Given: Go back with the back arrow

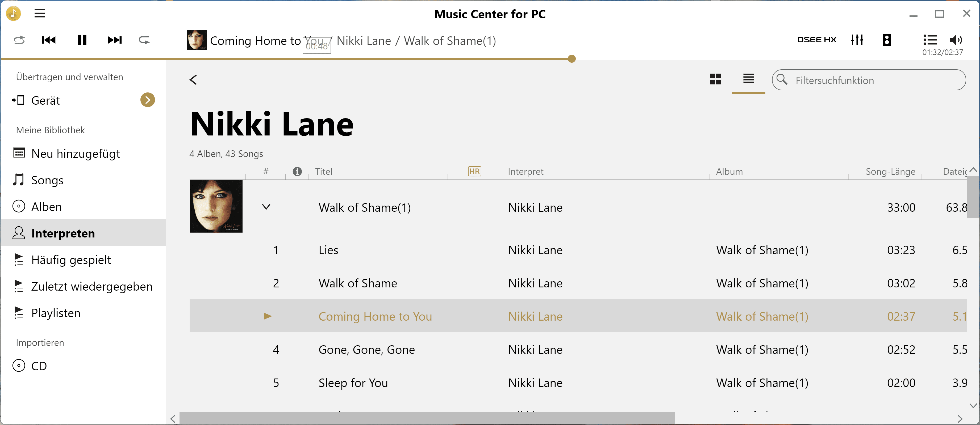Looking at the screenshot, I should click(193, 79).
